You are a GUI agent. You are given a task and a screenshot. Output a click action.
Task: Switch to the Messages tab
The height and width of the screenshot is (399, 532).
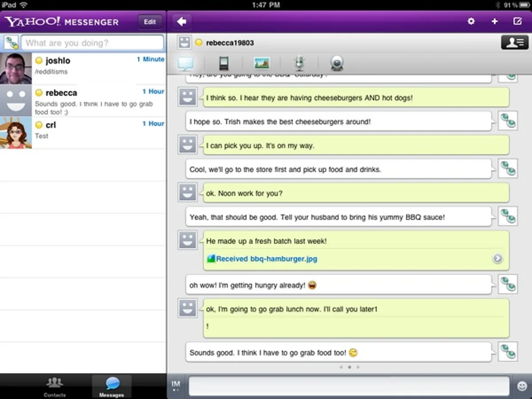112,386
